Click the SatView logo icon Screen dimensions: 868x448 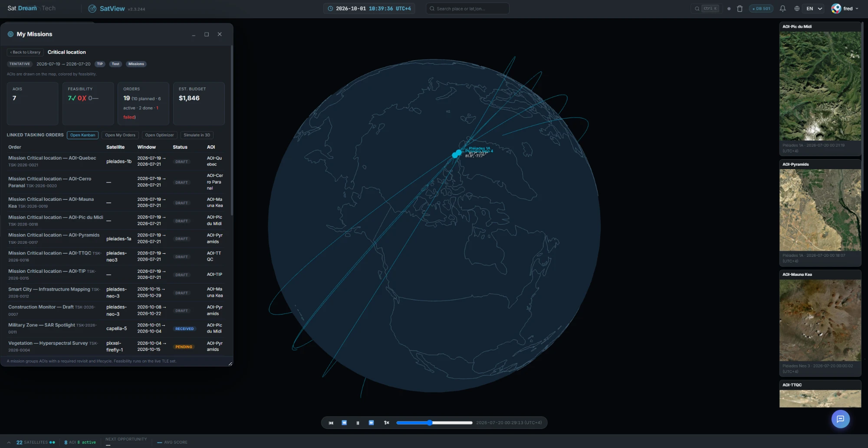pos(92,9)
